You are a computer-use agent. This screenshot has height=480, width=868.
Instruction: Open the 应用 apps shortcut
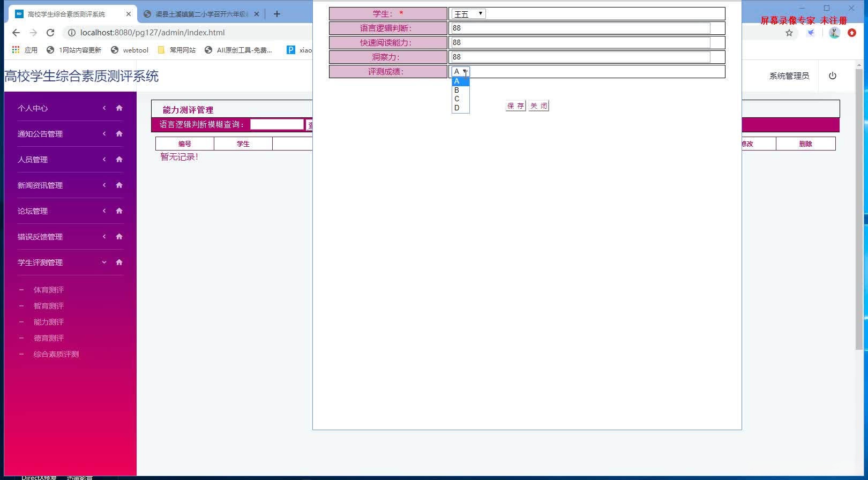point(25,50)
